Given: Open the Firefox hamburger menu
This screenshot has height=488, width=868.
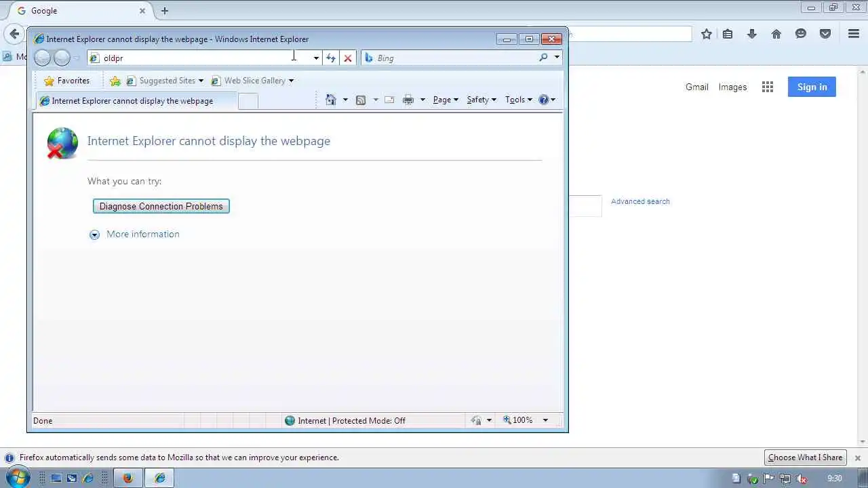Looking at the screenshot, I should (854, 34).
